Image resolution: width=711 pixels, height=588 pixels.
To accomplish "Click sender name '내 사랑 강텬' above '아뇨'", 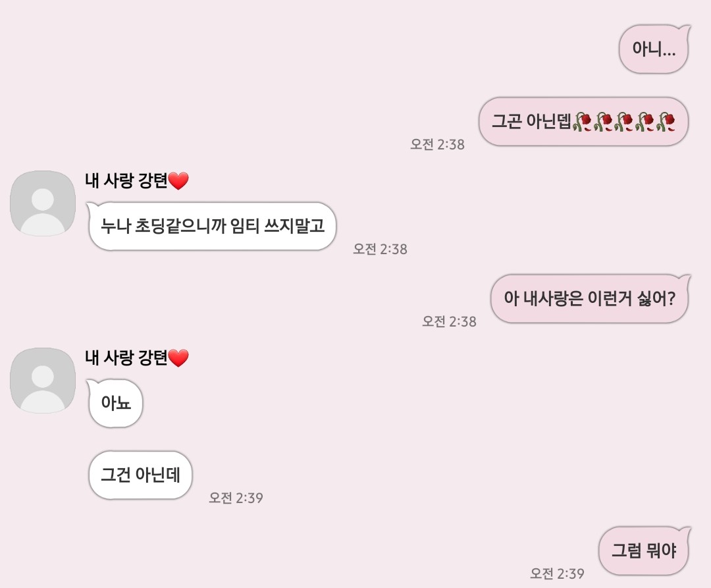I will point(126,358).
